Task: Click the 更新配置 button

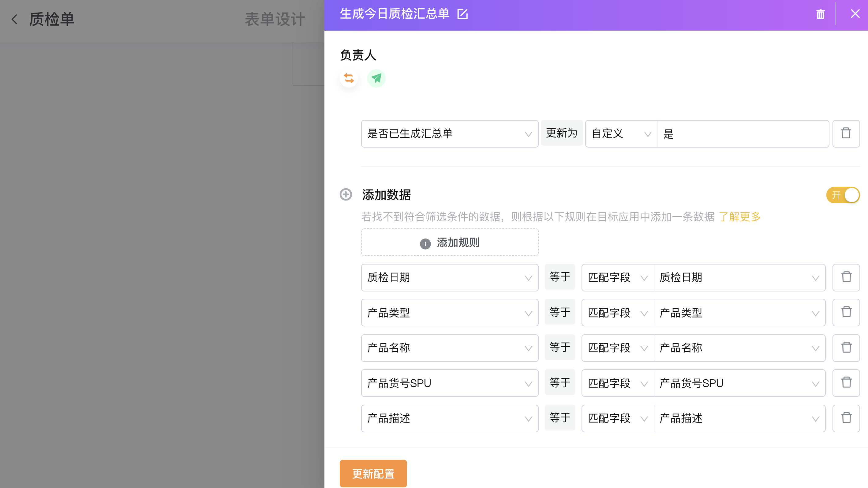Action: (373, 474)
